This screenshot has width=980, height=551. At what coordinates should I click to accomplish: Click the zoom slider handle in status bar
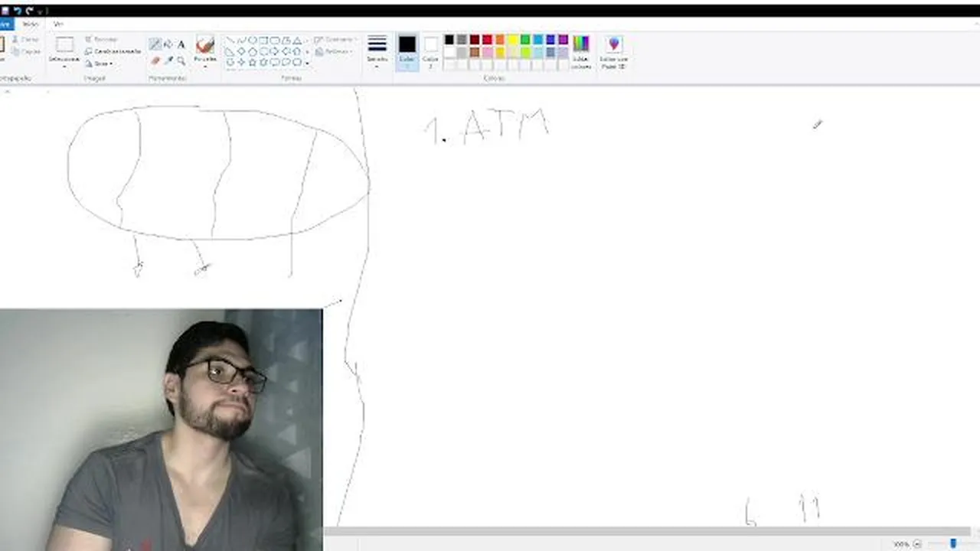coord(953,544)
